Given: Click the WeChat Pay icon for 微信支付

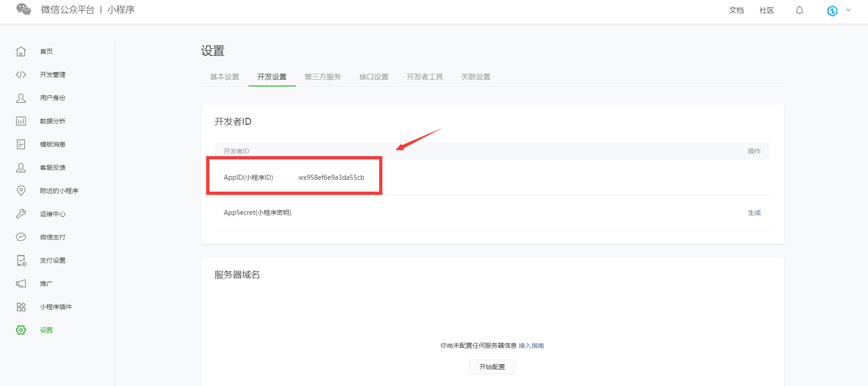Looking at the screenshot, I should [21, 237].
